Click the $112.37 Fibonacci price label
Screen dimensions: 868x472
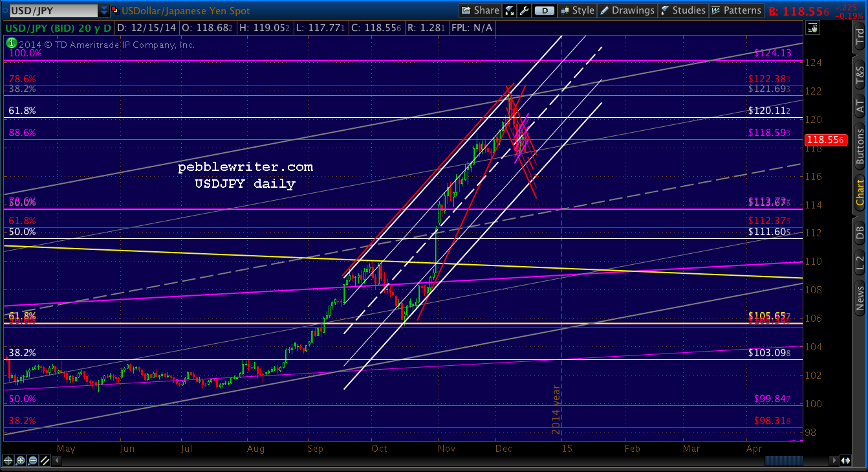coord(770,221)
